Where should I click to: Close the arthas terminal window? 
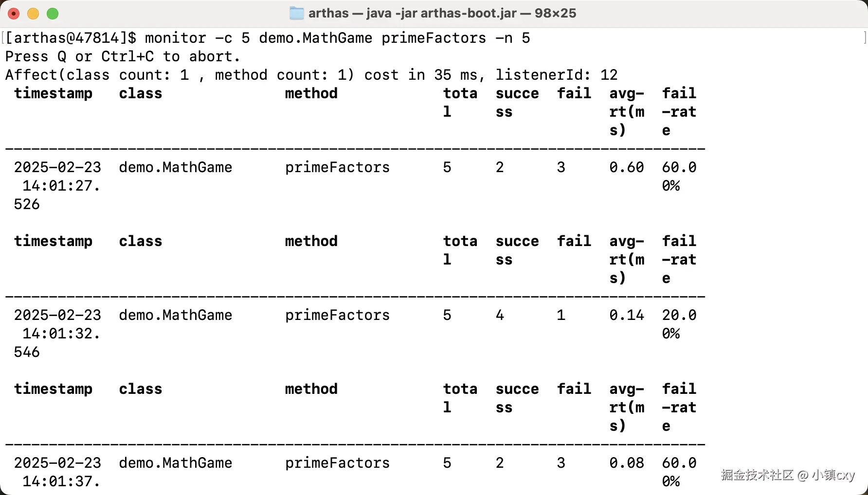[x=14, y=14]
